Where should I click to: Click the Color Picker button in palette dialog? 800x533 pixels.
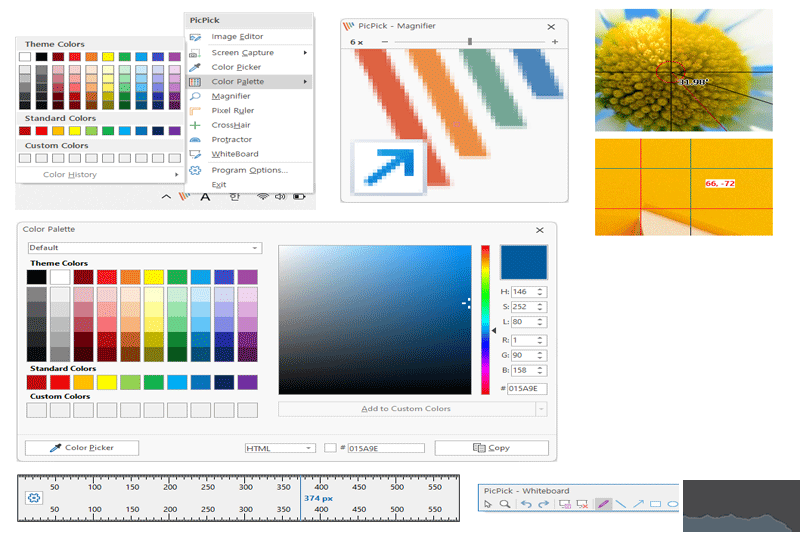[x=82, y=448]
